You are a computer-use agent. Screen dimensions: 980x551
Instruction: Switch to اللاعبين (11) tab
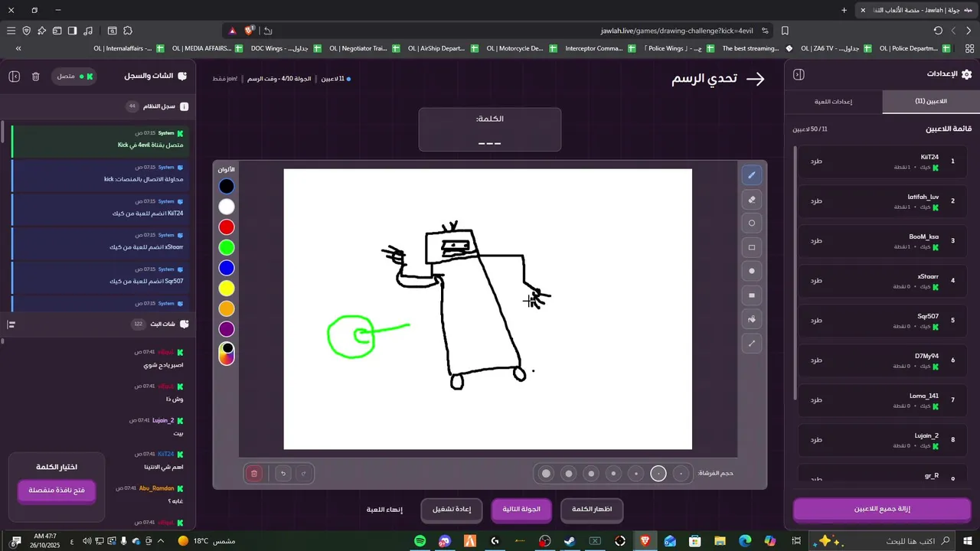(931, 101)
